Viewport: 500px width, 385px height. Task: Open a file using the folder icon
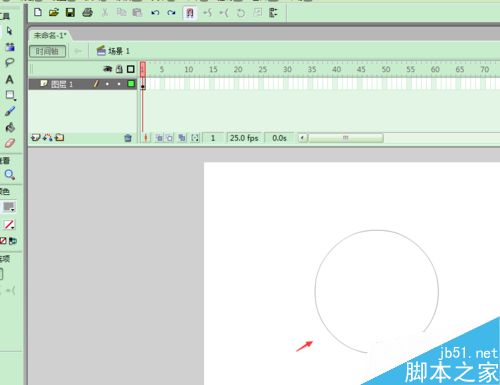[x=54, y=13]
